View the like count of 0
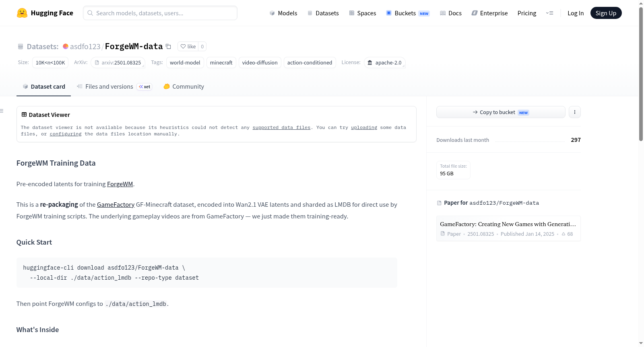 pyautogui.click(x=202, y=46)
